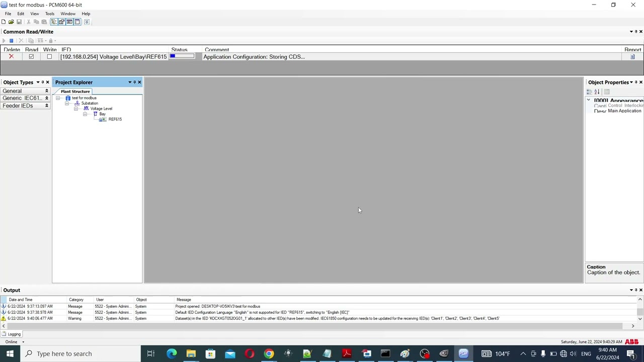Screen dimensions: 644x362
Task: Select the Voltage Level kV icon
Action: [x=86, y=109]
